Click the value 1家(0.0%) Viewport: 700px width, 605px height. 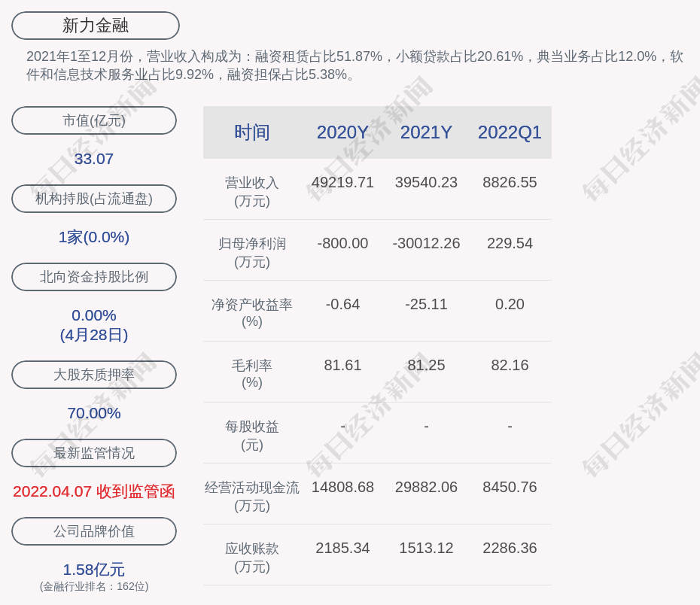(x=94, y=237)
